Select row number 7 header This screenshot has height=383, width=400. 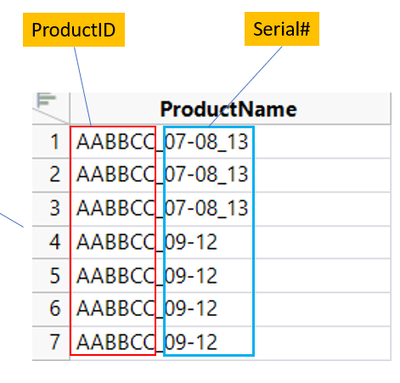point(51,343)
